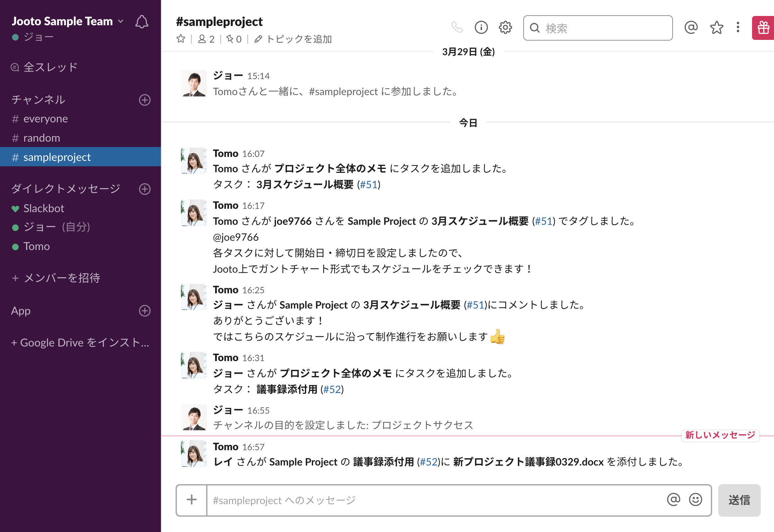Click Tomo sender name at 16:17

(226, 205)
